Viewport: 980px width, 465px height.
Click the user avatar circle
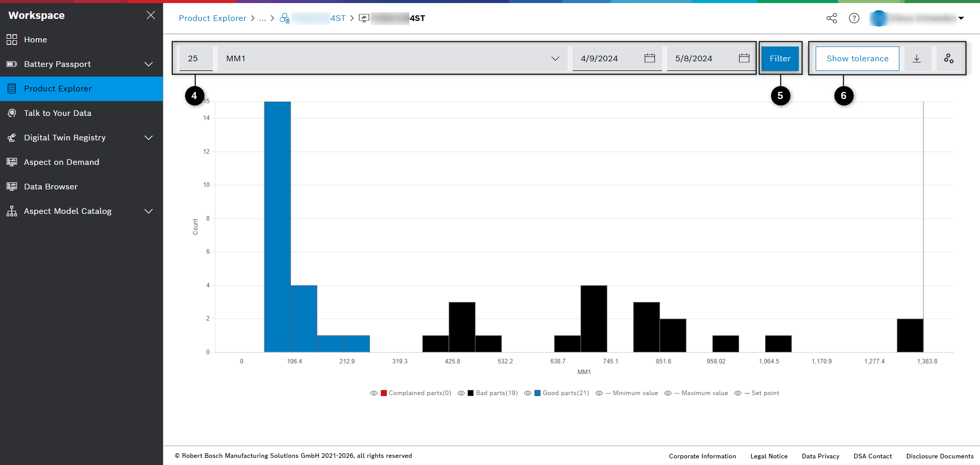(x=878, y=18)
